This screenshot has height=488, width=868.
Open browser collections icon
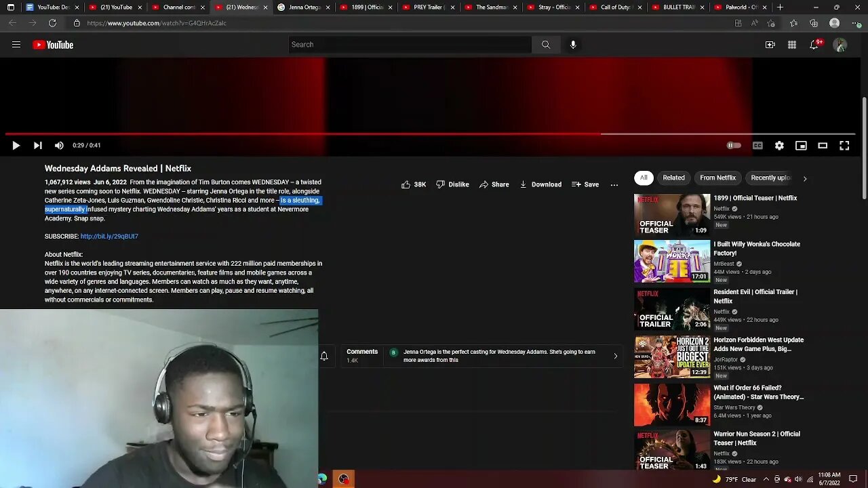(x=814, y=23)
